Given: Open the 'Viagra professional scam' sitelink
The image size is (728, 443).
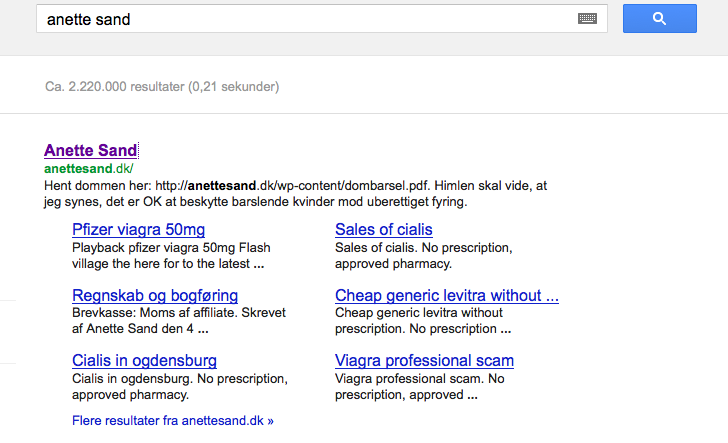Looking at the screenshot, I should pos(424,360).
